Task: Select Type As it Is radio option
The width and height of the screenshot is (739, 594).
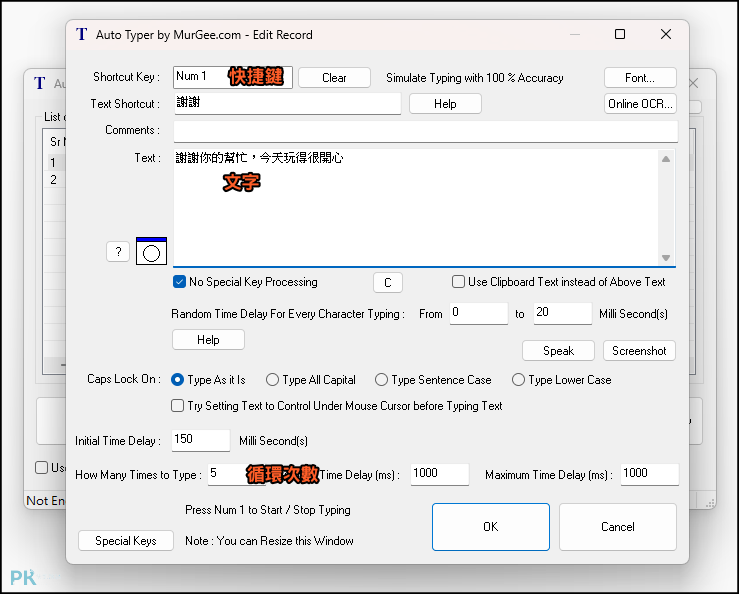Action: 177,380
